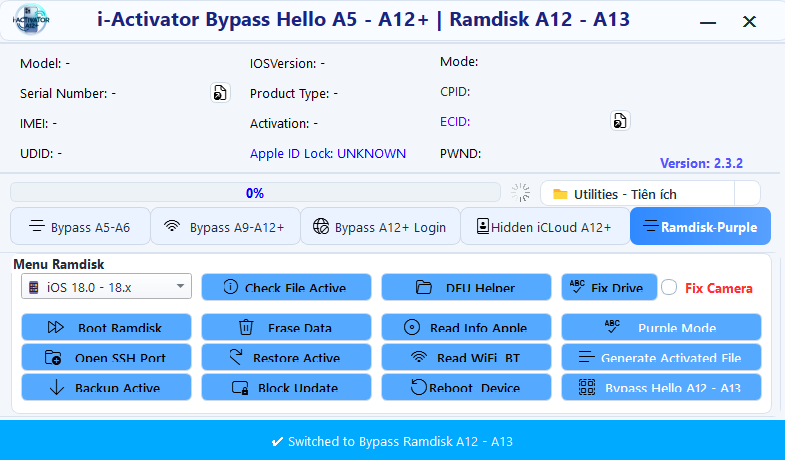Click Read Info Apple

click(466, 327)
